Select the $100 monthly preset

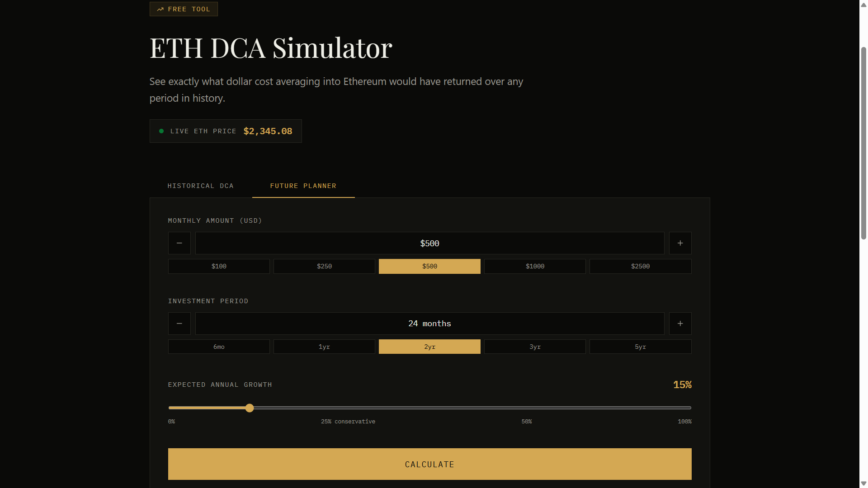click(218, 266)
